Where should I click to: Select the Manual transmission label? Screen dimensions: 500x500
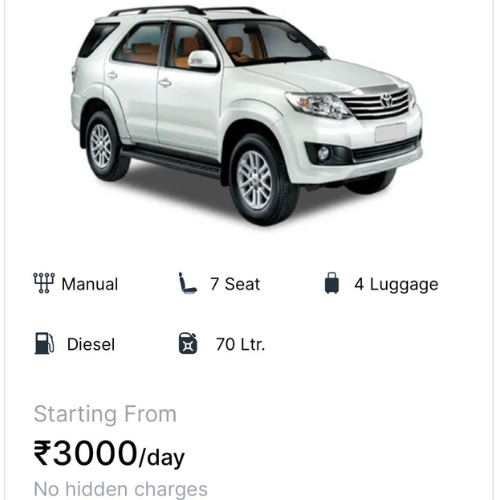tap(90, 284)
